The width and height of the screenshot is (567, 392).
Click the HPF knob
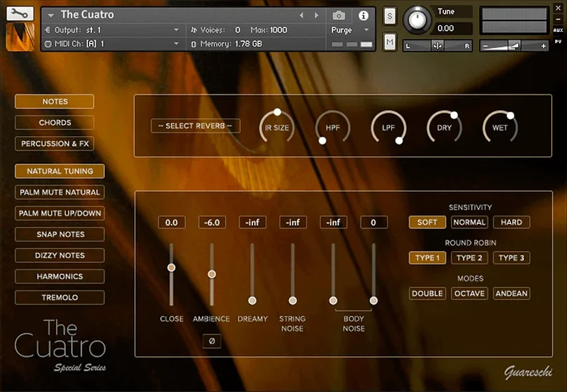332,128
